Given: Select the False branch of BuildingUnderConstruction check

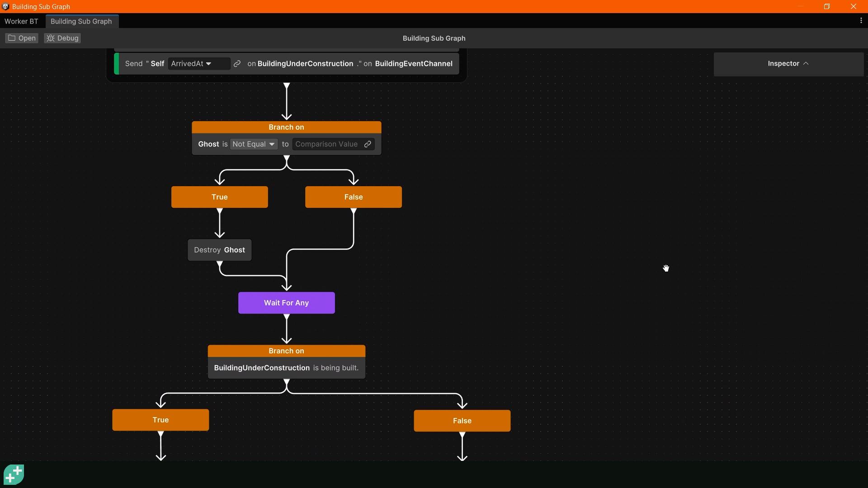Looking at the screenshot, I should pyautogui.click(x=462, y=420).
